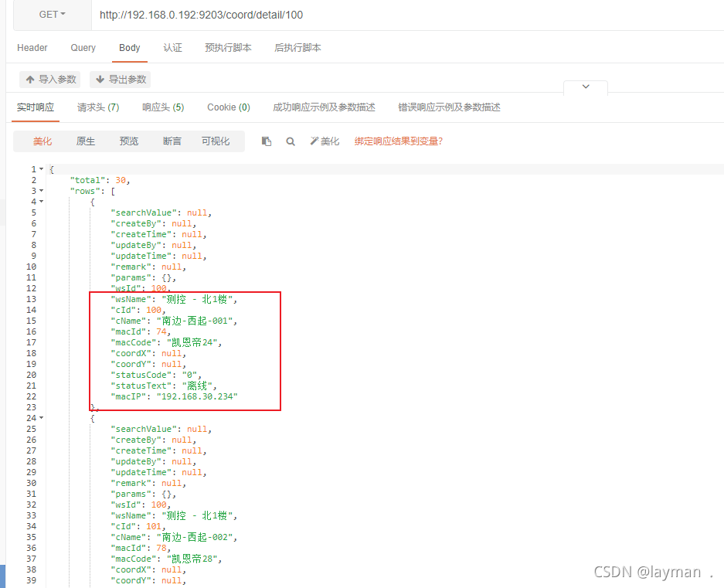Click the macCode value 凯恩帝24
The image size is (724, 588).
click(x=194, y=342)
